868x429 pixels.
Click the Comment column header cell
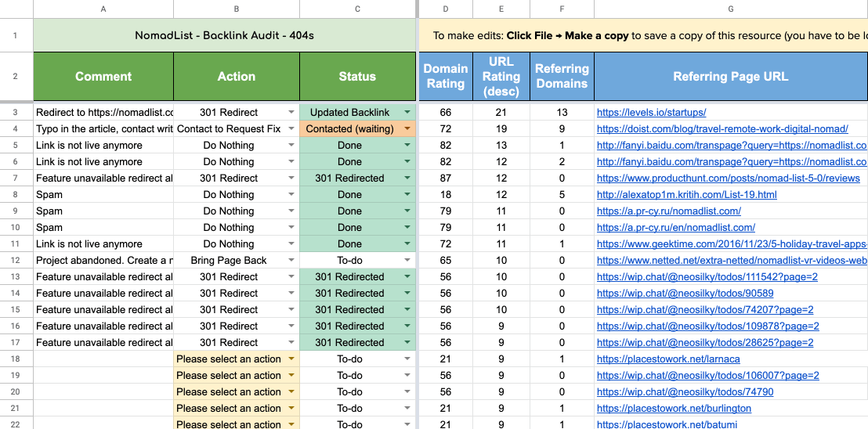pos(103,77)
